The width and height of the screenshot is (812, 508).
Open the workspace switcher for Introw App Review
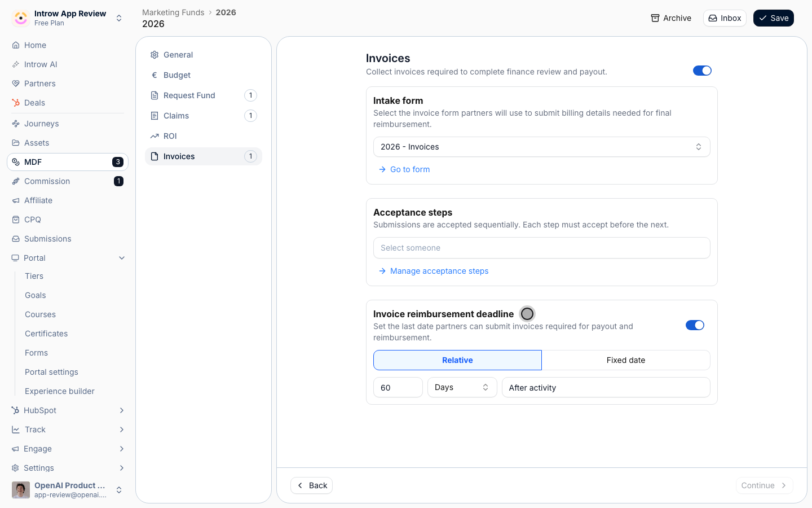(x=119, y=18)
